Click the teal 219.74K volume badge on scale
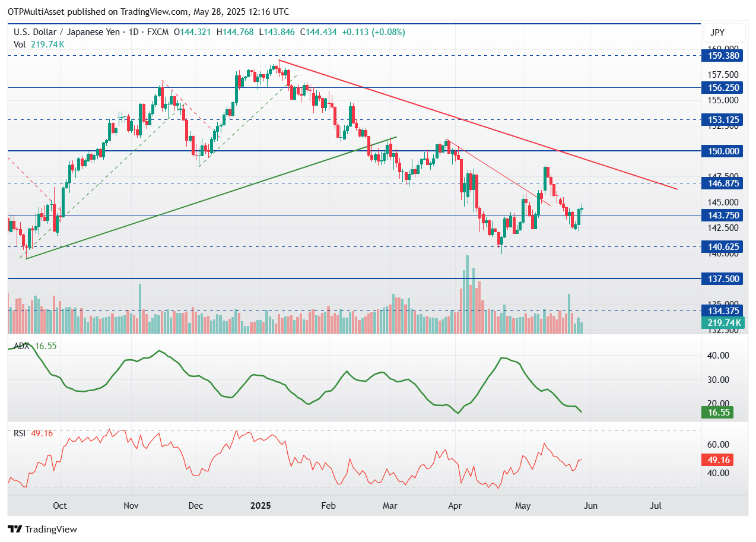 click(722, 322)
